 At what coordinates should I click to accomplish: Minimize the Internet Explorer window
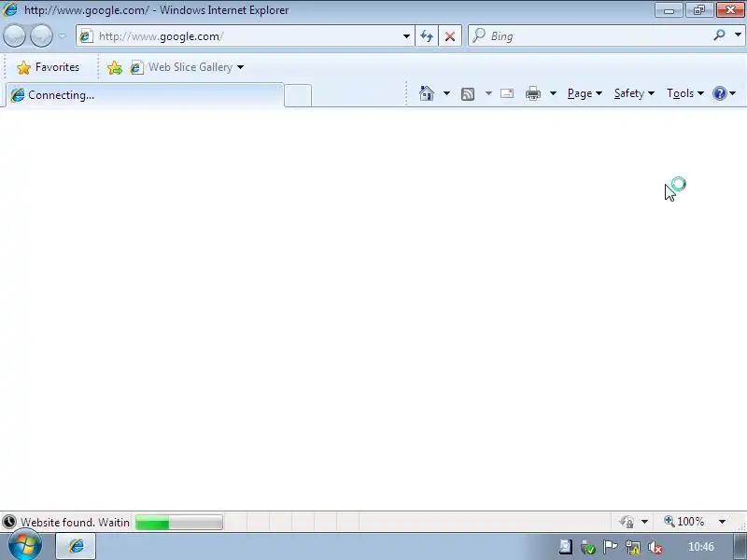pyautogui.click(x=669, y=10)
